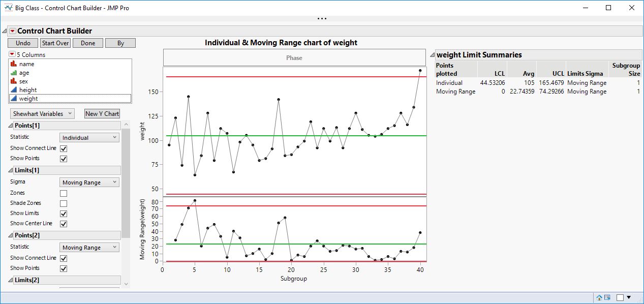Uncheck Show Connect Line under Points[2]
Screen dimensions: 644x304
(63, 258)
